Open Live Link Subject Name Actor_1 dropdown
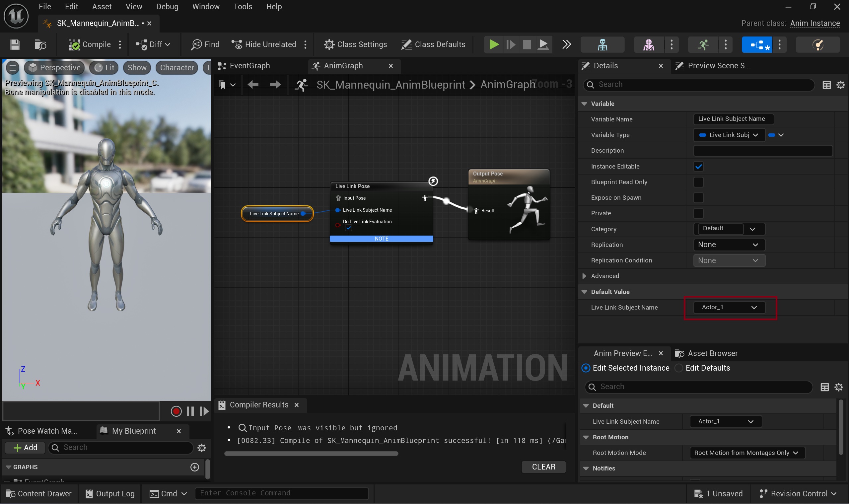The height and width of the screenshot is (504, 849). (x=729, y=307)
